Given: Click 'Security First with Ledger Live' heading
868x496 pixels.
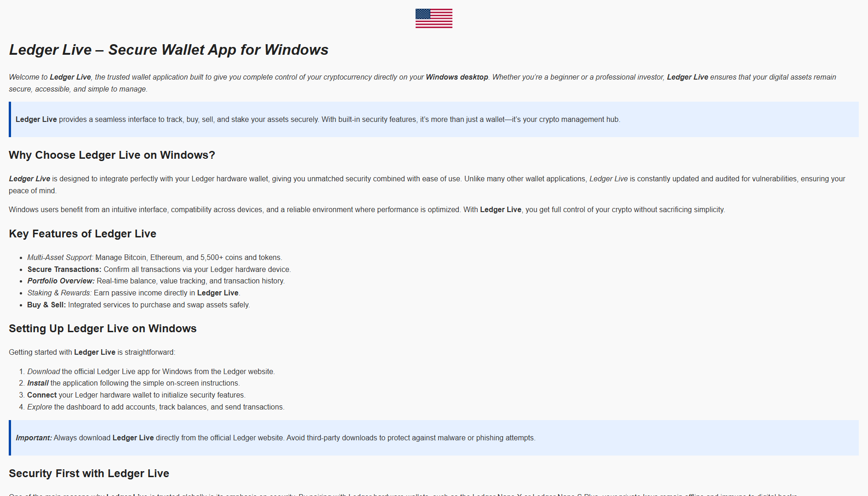Looking at the screenshot, I should coord(89,473).
